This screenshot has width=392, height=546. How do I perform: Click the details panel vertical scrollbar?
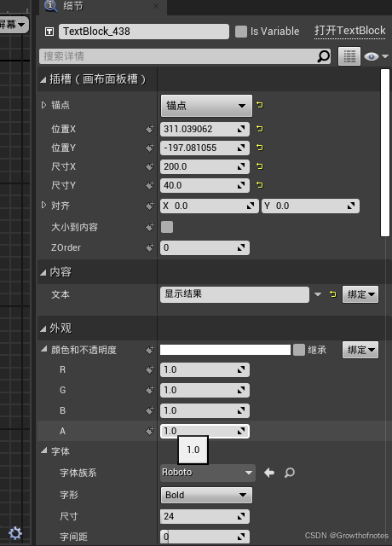tap(384, 153)
